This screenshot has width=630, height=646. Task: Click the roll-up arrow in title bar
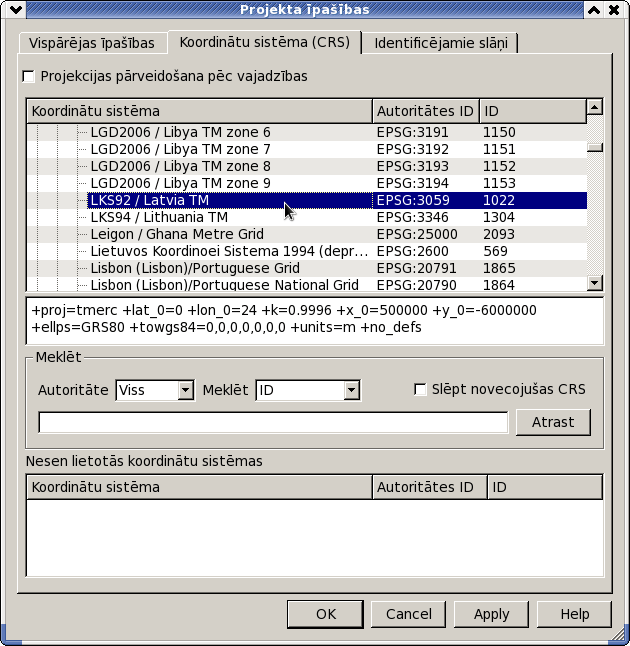click(594, 9)
